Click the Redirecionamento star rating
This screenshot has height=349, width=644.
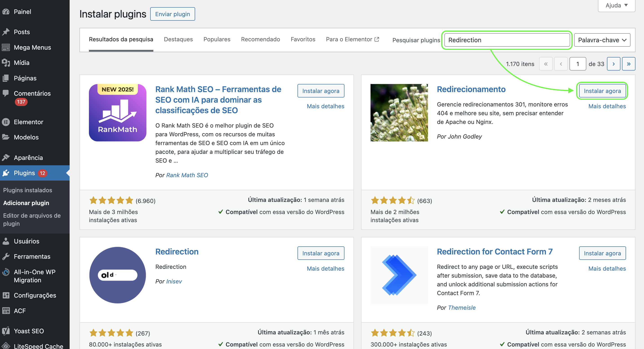click(393, 200)
